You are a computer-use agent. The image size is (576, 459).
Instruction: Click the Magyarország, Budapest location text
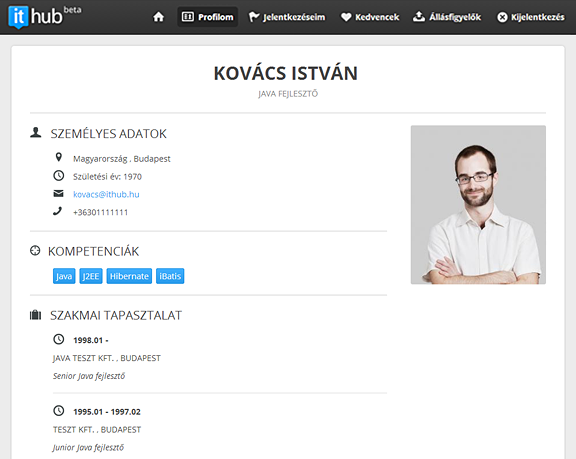(x=122, y=159)
